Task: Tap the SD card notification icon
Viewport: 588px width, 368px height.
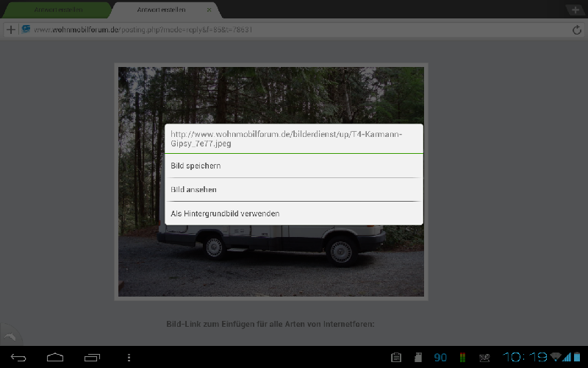Action: click(x=417, y=358)
